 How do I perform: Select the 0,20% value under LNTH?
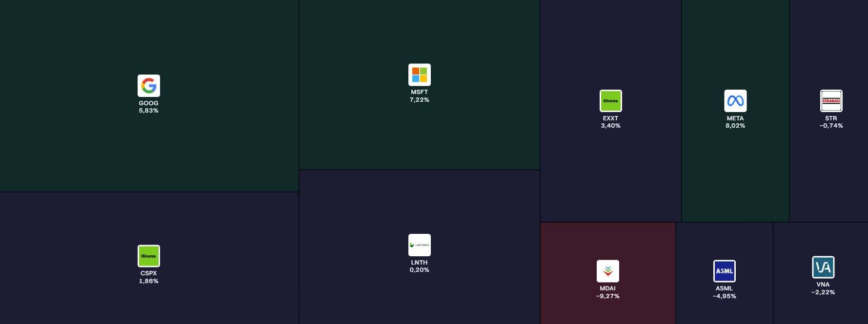[420, 270]
